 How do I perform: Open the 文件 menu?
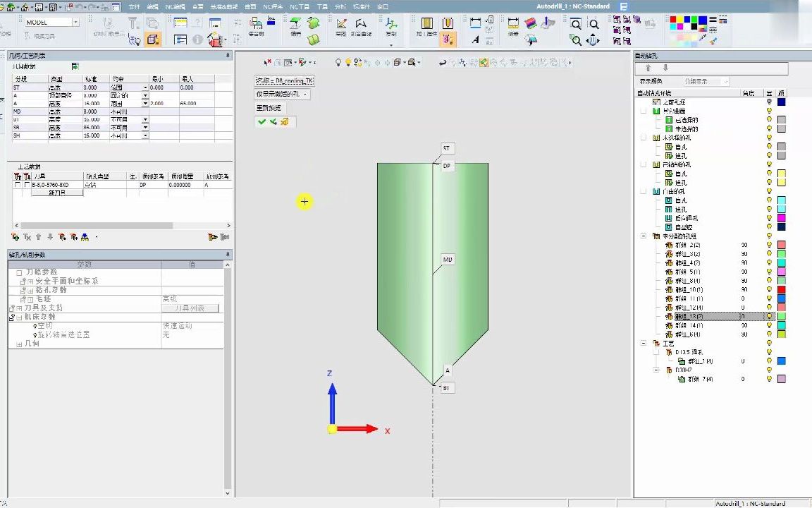(x=134, y=6)
